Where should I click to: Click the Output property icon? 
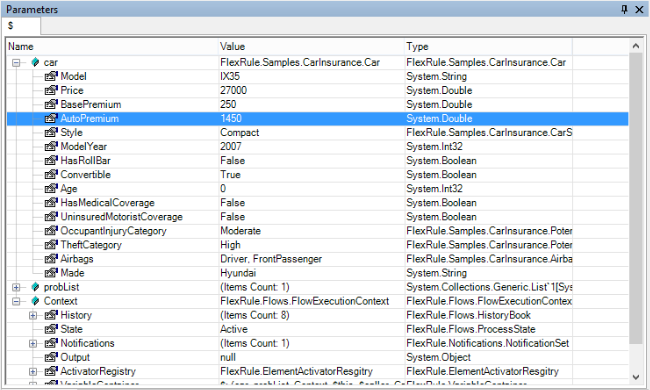(51, 358)
